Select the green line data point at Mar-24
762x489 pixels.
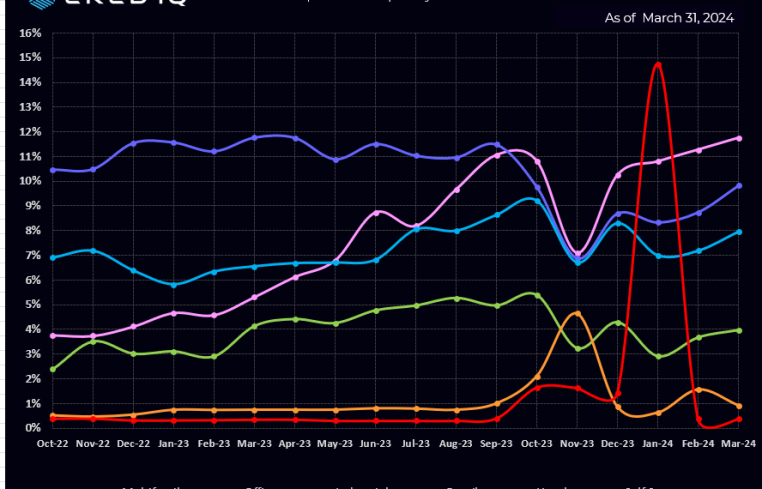pyautogui.click(x=739, y=330)
